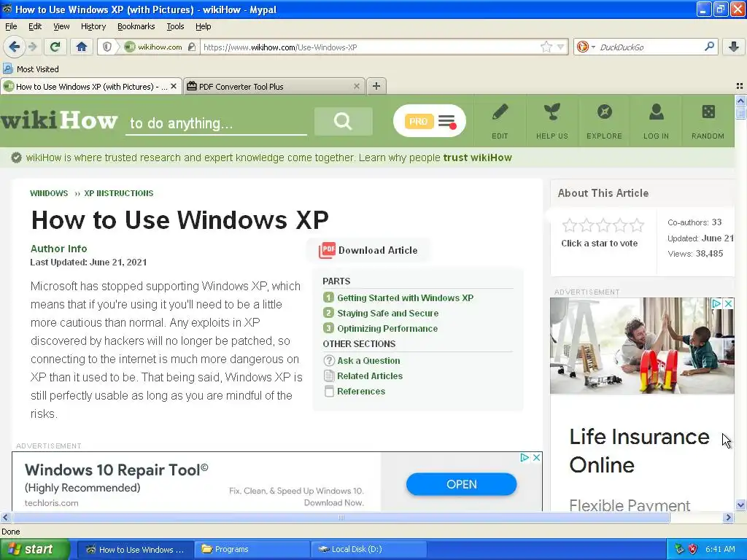Viewport: 747px width, 560px height.
Task: Jump to Optimizing Performance part
Action: point(387,329)
